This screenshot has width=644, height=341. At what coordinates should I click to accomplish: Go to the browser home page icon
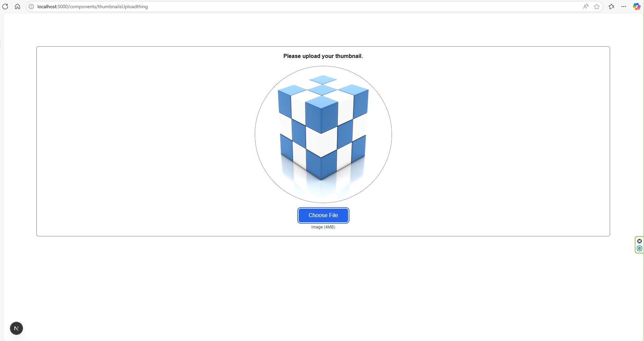click(17, 7)
